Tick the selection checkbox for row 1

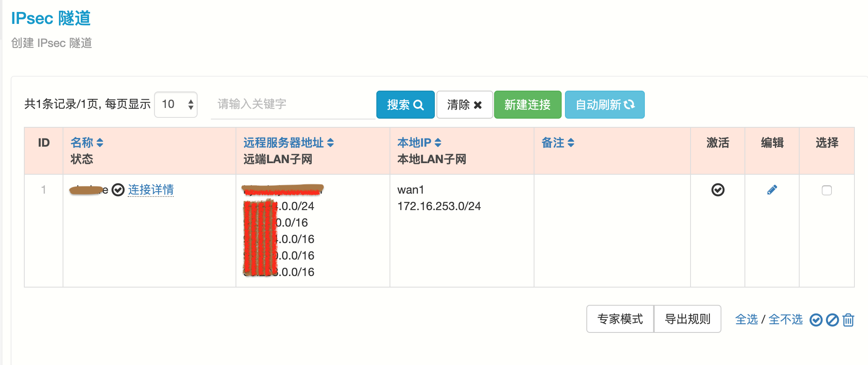point(827,190)
